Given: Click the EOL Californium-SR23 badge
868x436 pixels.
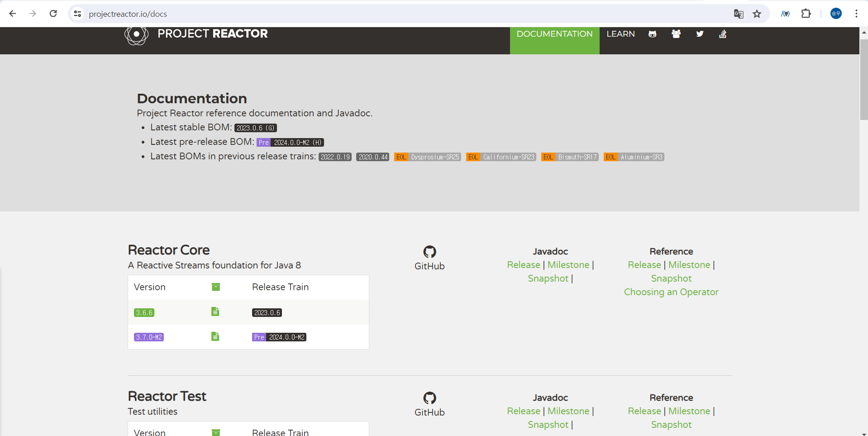Looking at the screenshot, I should point(501,157).
